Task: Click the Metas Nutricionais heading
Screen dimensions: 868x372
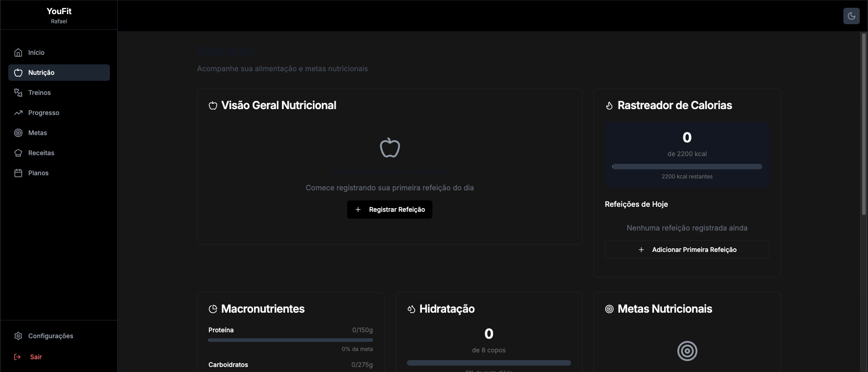Action: [x=665, y=309]
